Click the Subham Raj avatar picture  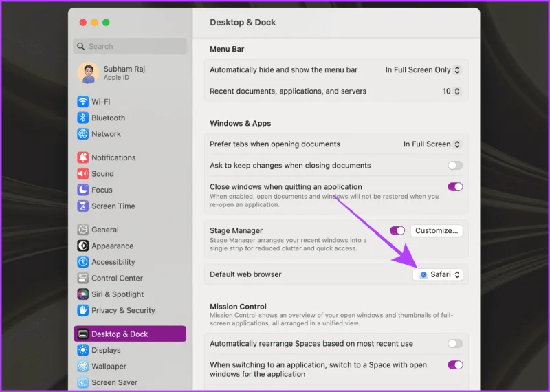coord(88,73)
